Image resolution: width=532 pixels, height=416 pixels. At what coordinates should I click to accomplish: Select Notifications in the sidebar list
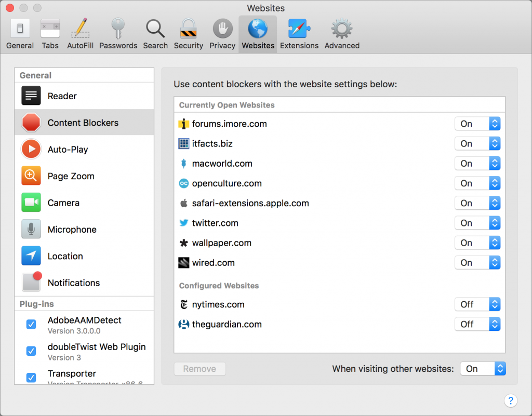(84, 283)
